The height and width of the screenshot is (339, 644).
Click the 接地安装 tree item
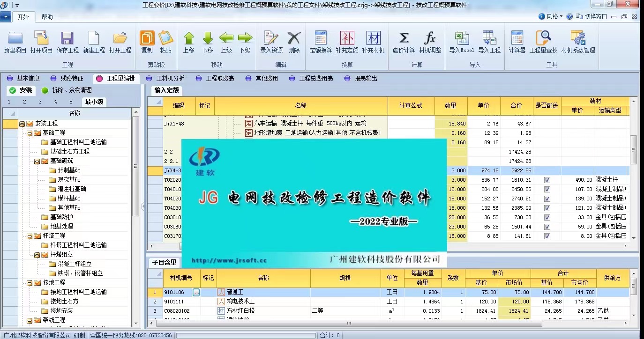tap(61, 311)
